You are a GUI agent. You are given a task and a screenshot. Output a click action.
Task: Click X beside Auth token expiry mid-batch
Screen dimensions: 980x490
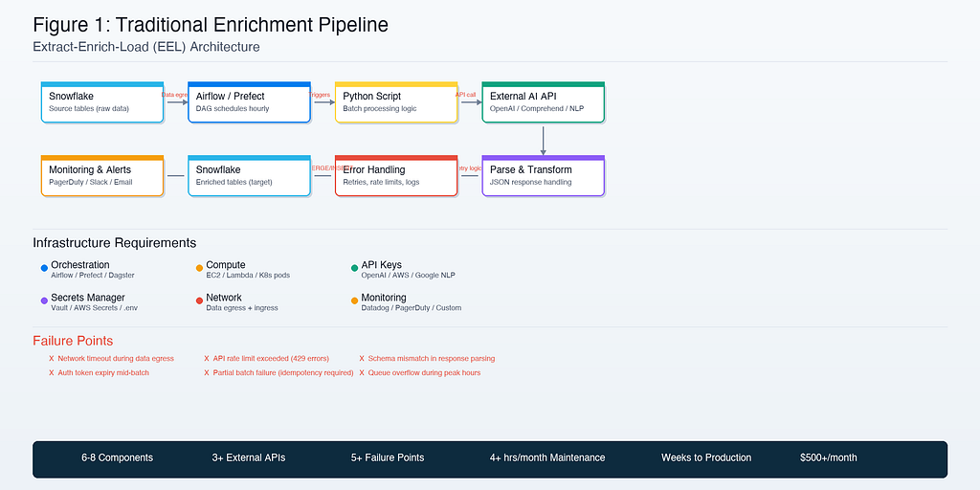coord(52,372)
